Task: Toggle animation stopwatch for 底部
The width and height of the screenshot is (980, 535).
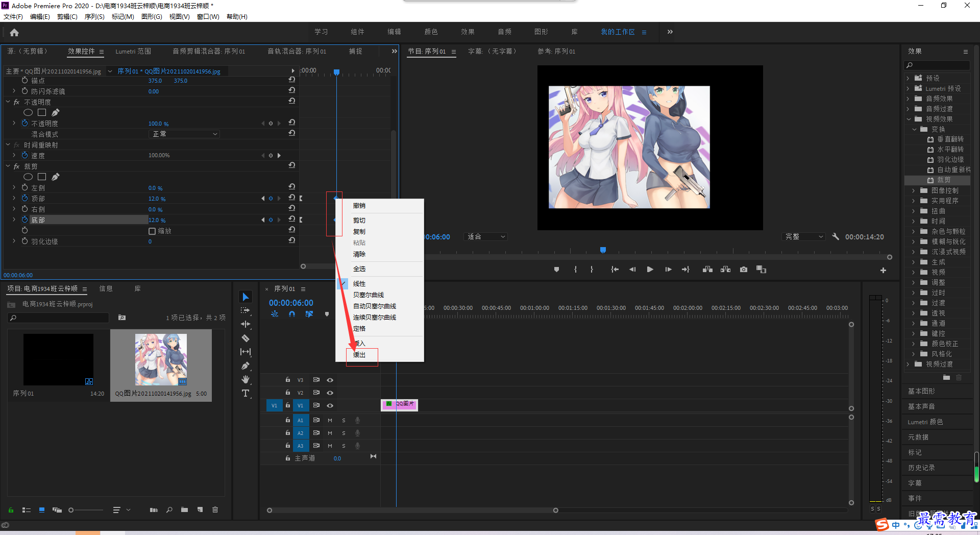Action: click(x=24, y=220)
